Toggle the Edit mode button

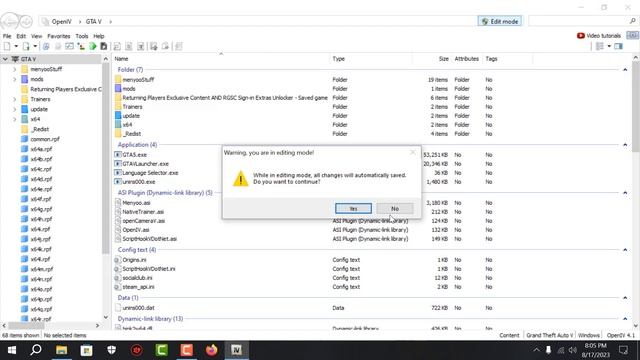[x=500, y=21]
